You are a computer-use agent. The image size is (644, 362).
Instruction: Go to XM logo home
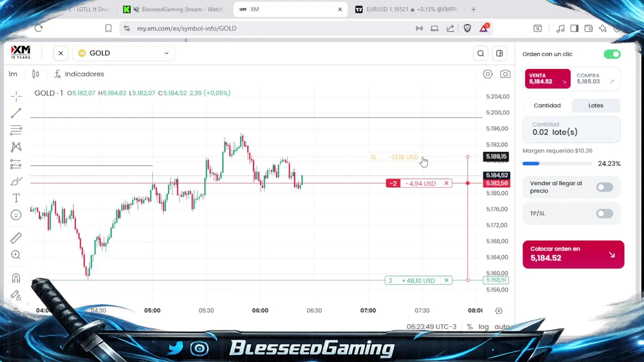click(21, 52)
